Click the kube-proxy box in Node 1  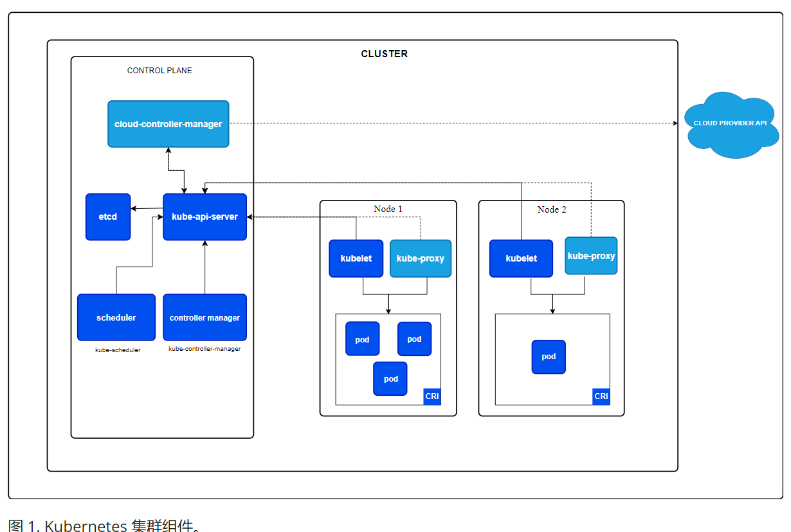pos(421,258)
